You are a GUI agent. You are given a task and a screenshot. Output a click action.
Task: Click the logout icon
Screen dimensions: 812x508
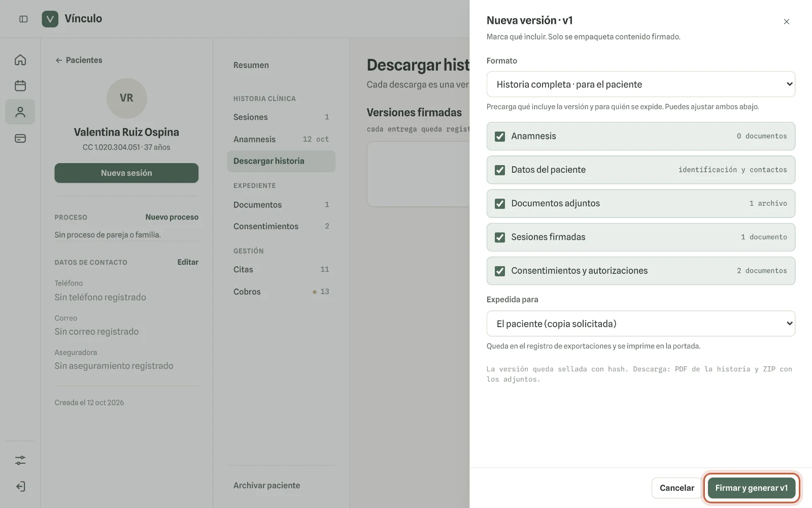tap(20, 487)
